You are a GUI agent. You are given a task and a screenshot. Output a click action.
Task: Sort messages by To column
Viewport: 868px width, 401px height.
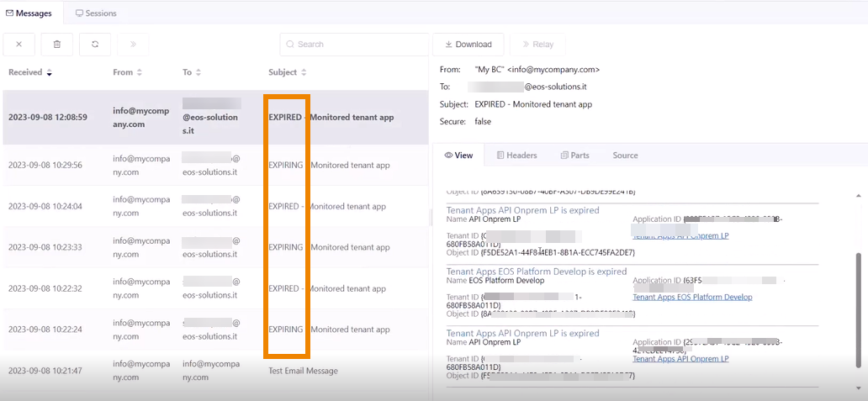[192, 72]
